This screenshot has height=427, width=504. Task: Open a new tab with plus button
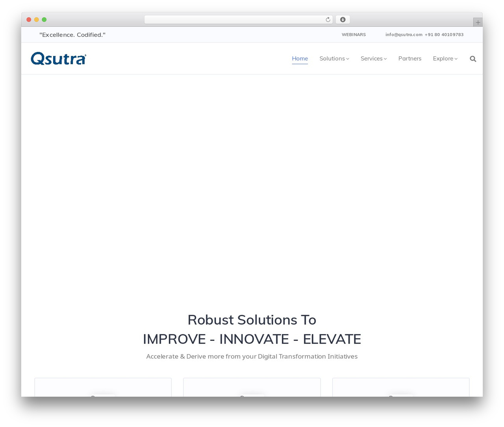point(478,22)
